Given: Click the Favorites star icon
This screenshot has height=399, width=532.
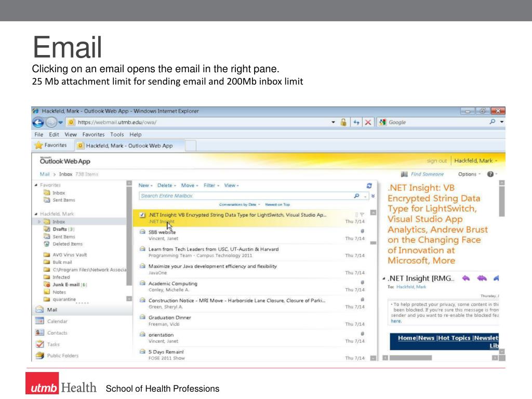Looking at the screenshot, I should 38,145.
